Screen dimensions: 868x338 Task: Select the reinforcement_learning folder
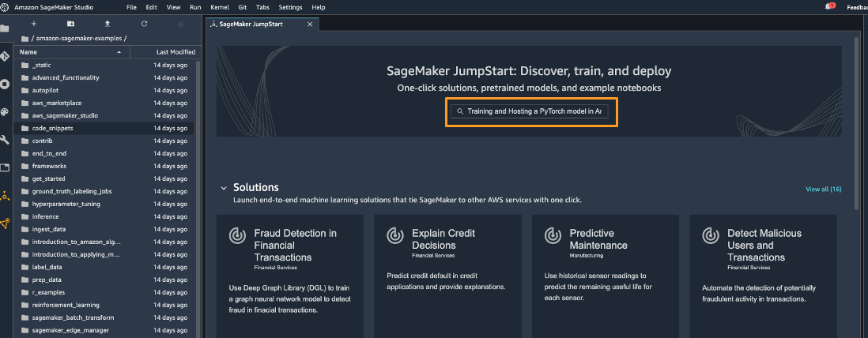coord(105,305)
